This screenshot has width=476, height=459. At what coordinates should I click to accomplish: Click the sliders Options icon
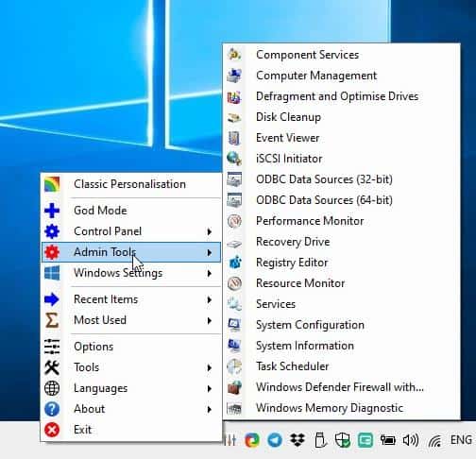coord(52,347)
